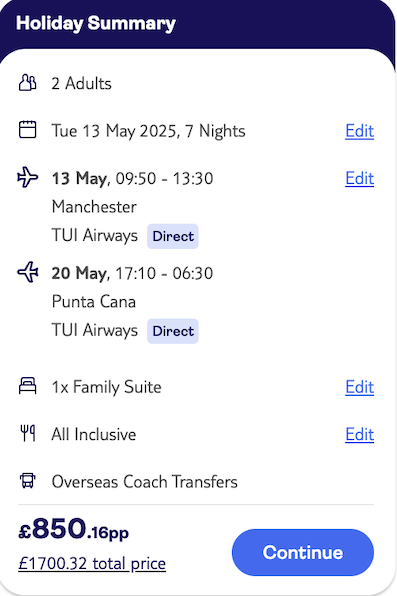Edit the flight selection
The width and height of the screenshot is (397, 596).
pos(359,179)
